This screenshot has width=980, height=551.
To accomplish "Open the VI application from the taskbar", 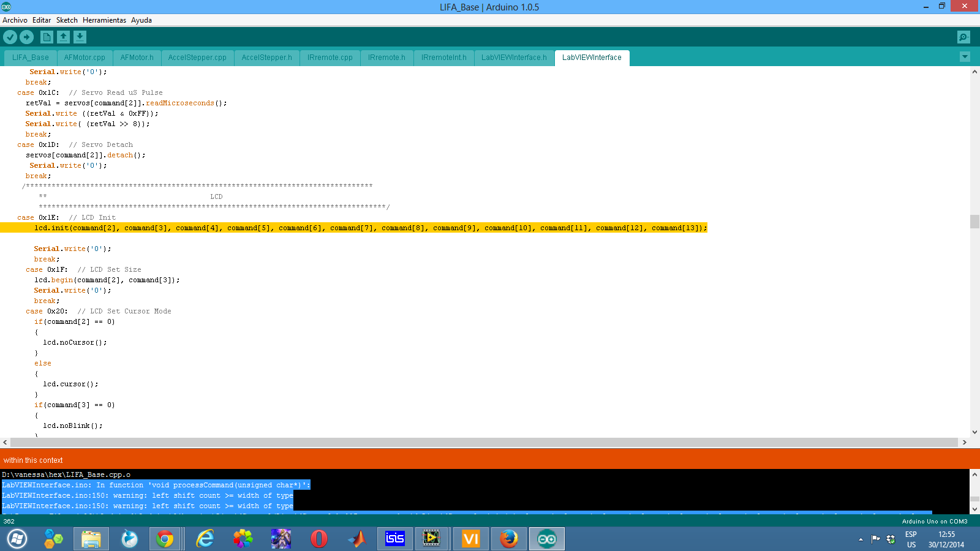I will pyautogui.click(x=471, y=539).
